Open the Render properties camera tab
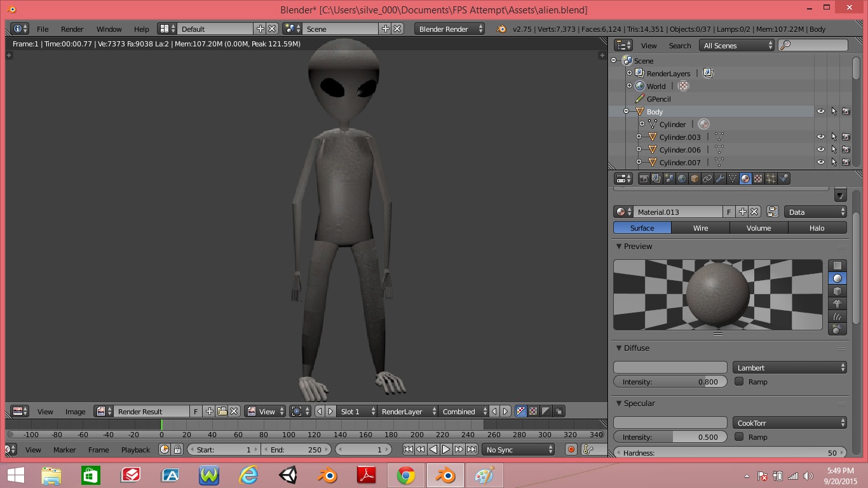The image size is (868, 488). point(644,179)
